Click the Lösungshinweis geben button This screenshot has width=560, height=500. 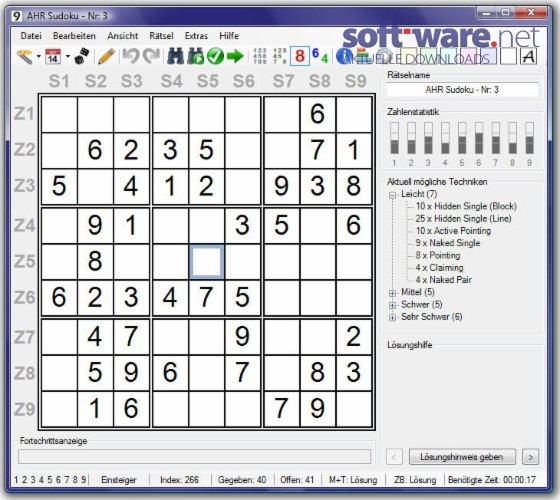coord(462,457)
